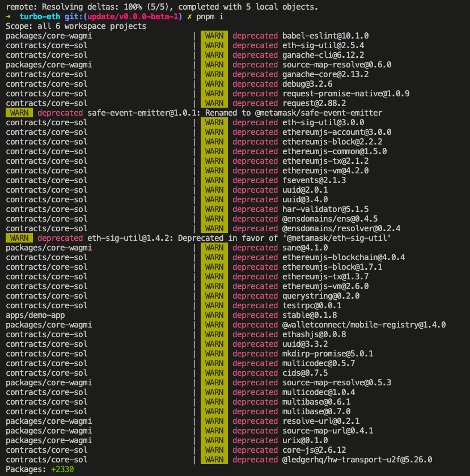Click 'ethereumjs-block@2.2.2' text

tap(332, 142)
